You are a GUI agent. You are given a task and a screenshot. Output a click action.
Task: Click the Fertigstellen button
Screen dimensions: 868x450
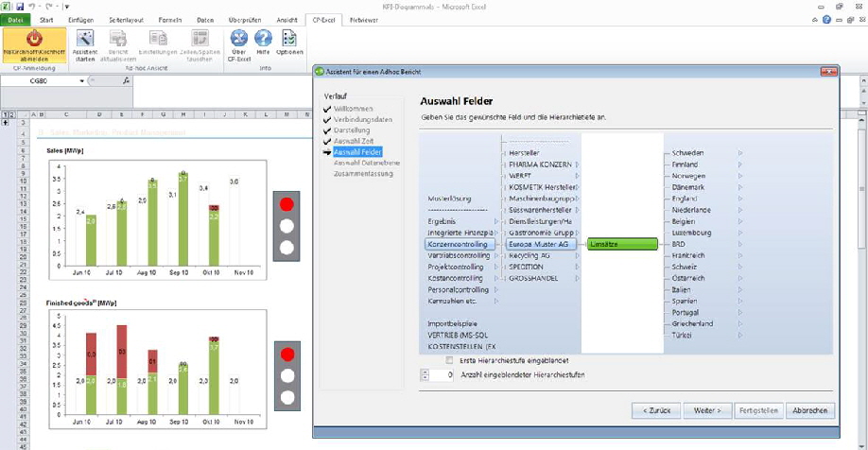tap(758, 410)
